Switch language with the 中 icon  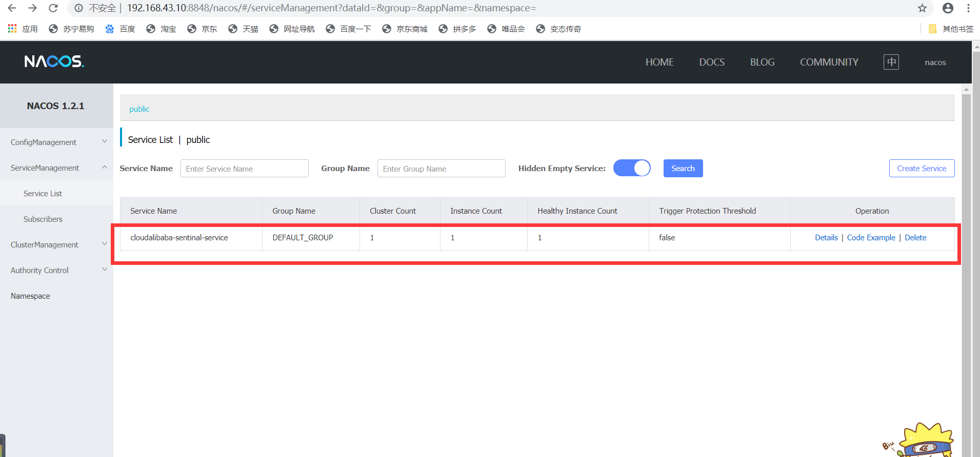[891, 62]
